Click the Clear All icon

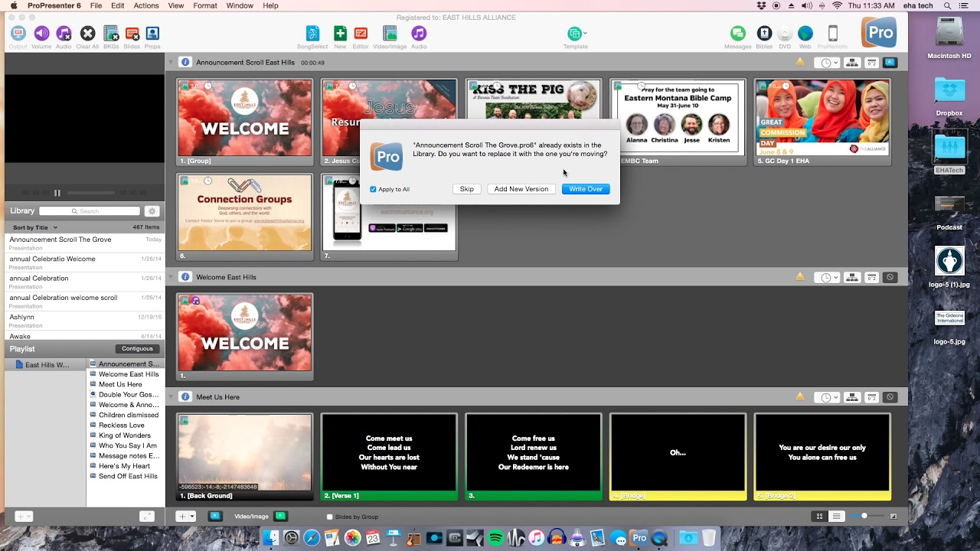point(87,34)
